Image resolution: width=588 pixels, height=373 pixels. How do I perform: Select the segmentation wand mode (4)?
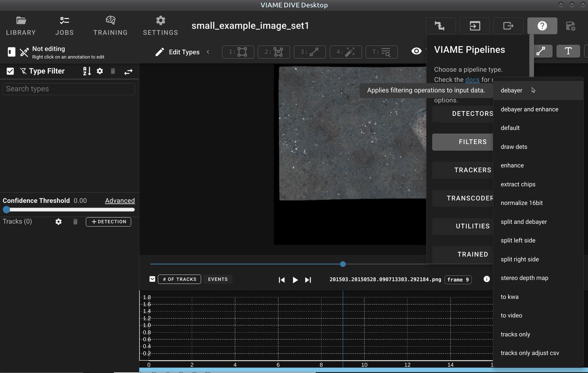click(x=346, y=52)
